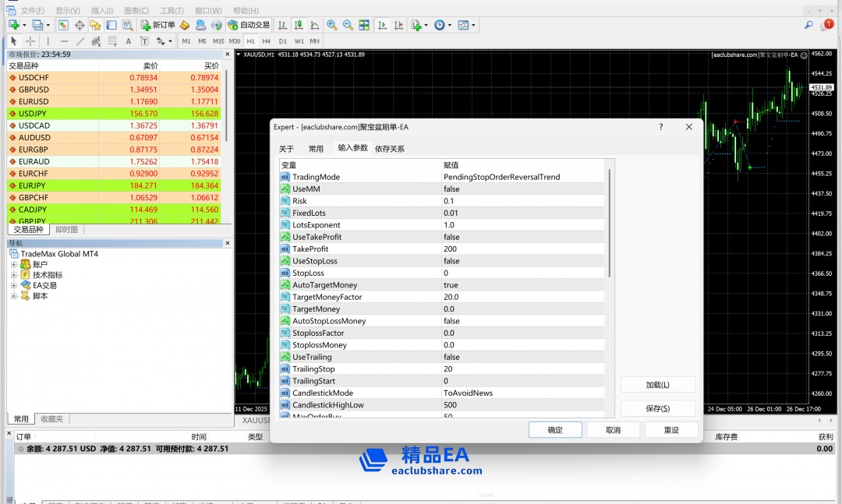Click the tile windows grid icon
Screen dimensions: 842x504
(364, 25)
